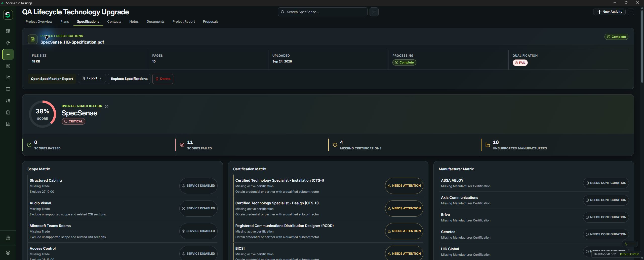Click the Project Specifications document icon
This screenshot has width=644, height=260.
(33, 39)
